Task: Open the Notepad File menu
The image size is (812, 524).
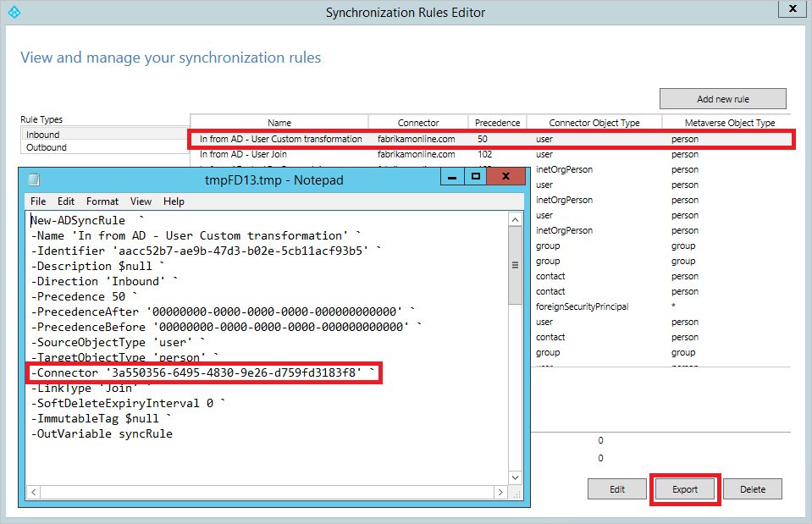Action: point(40,201)
